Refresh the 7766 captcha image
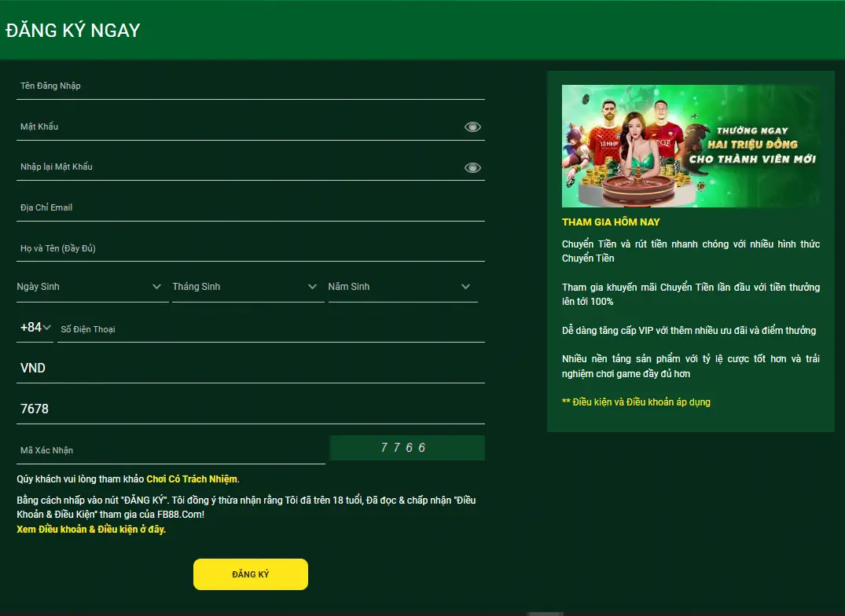845x616 pixels. pyautogui.click(x=407, y=448)
